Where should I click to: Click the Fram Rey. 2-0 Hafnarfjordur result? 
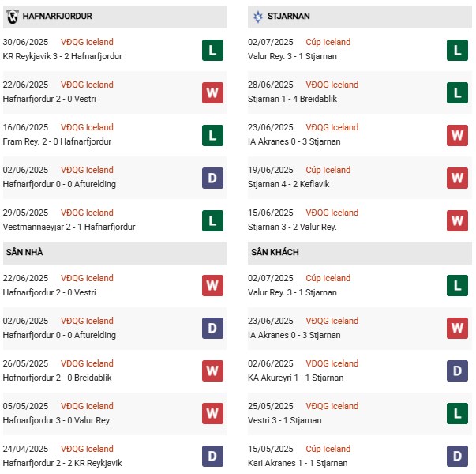point(57,141)
